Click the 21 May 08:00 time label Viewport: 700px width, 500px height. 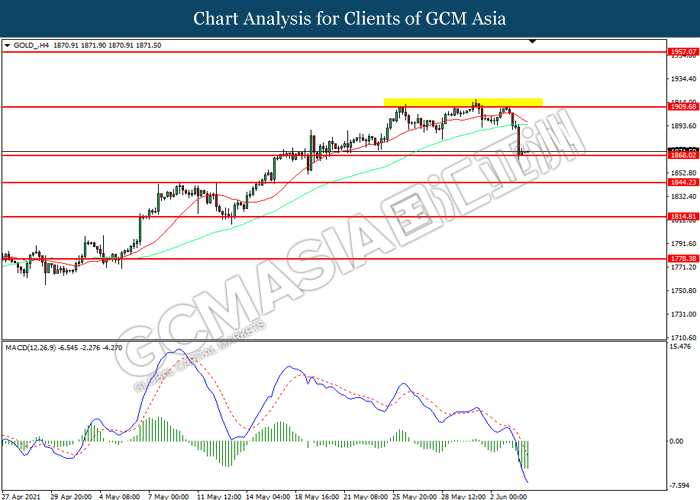[x=366, y=496]
